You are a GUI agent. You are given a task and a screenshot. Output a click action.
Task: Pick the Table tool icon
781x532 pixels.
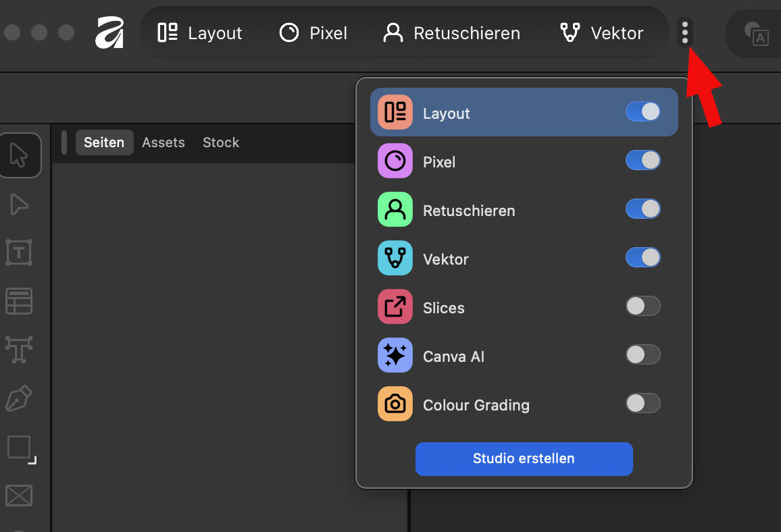coord(19,301)
